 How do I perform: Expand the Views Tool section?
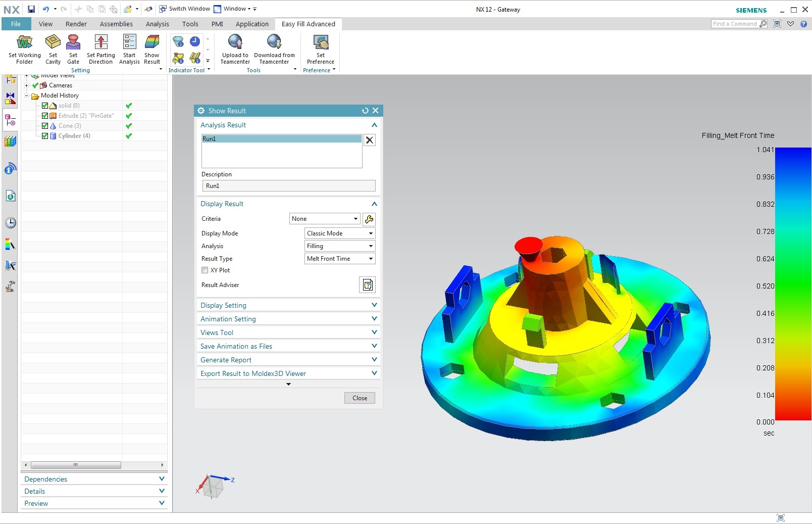(x=288, y=332)
